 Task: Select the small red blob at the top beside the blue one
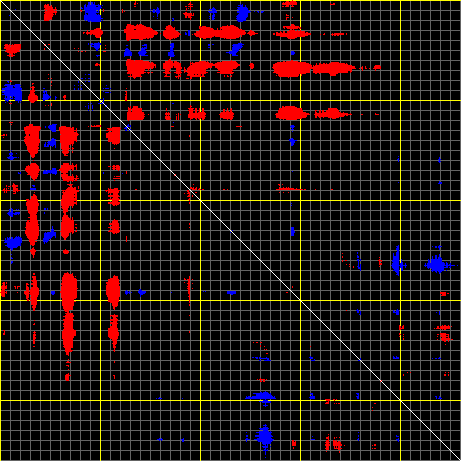click(49, 12)
